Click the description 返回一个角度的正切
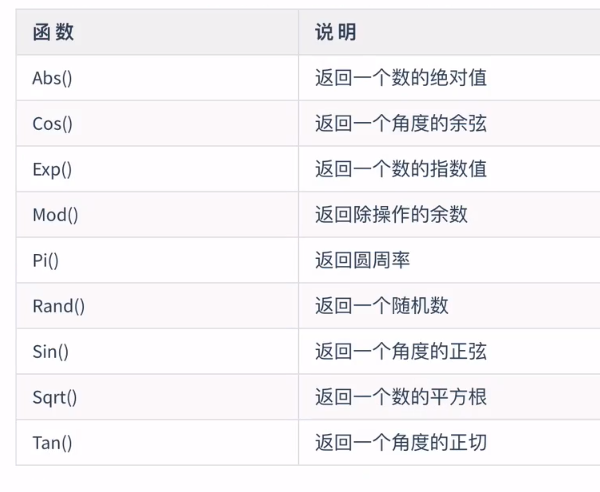 coord(401,442)
